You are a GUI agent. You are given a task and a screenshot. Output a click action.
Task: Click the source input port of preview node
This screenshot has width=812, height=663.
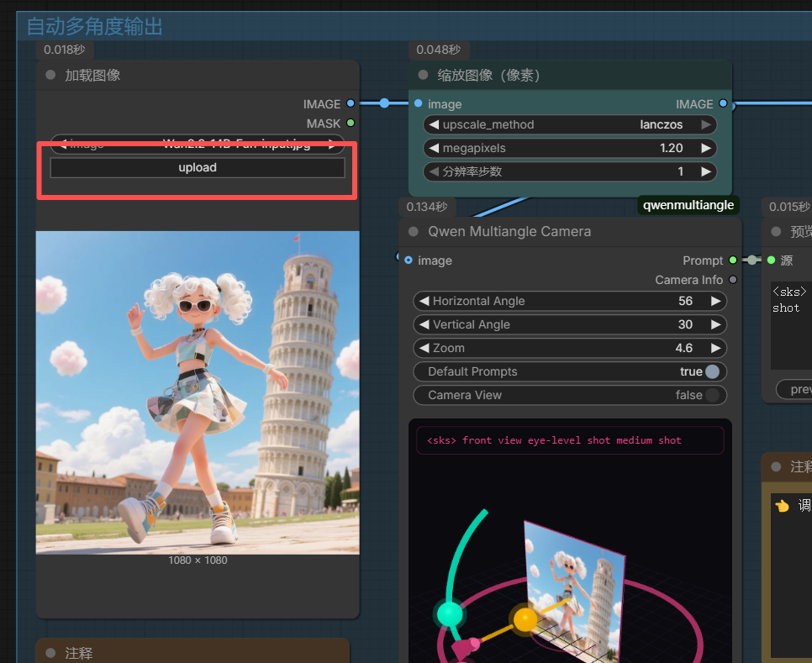(x=771, y=260)
